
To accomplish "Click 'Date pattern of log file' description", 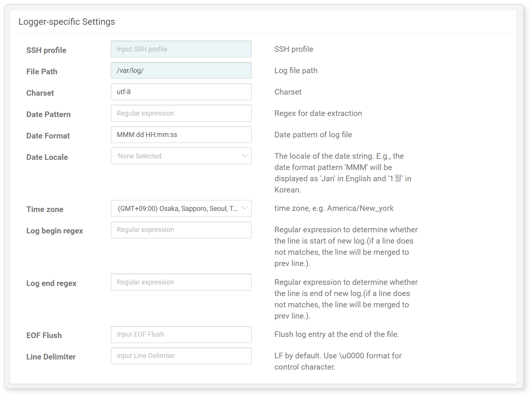I will coord(313,135).
